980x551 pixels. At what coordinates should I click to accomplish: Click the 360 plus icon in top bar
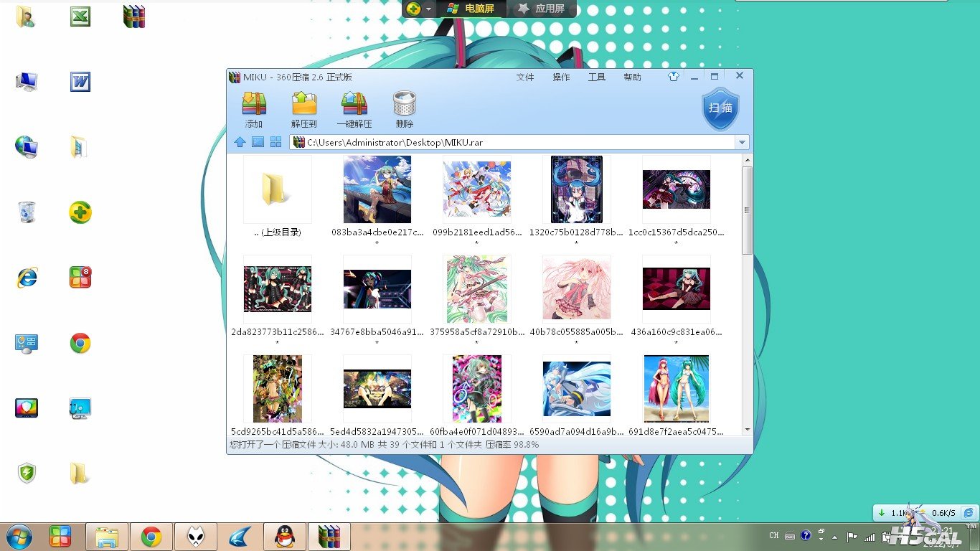click(x=413, y=9)
